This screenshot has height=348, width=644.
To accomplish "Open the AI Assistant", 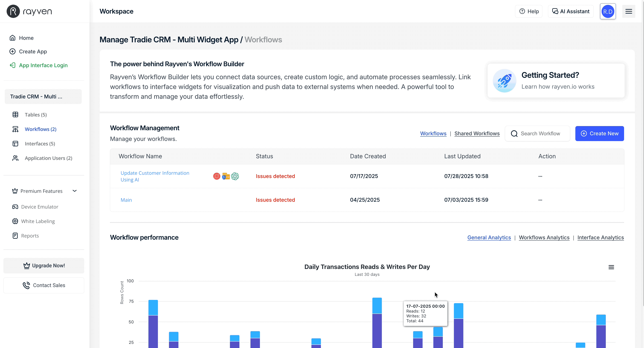I will coord(571,11).
